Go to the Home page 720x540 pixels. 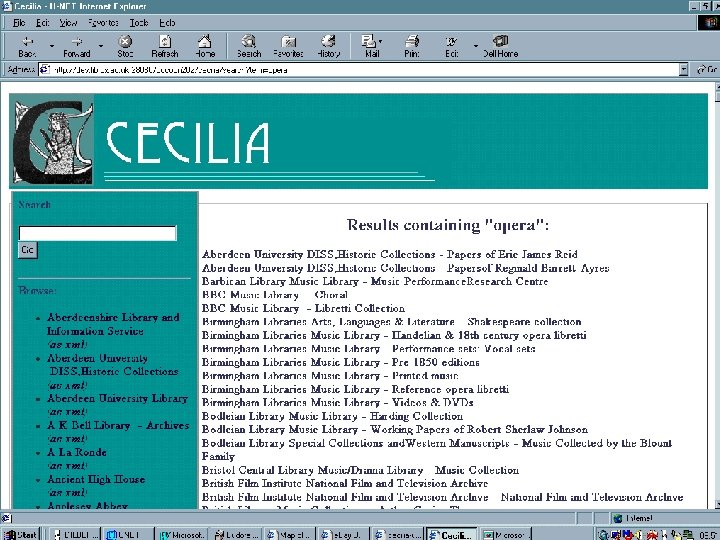[x=205, y=46]
